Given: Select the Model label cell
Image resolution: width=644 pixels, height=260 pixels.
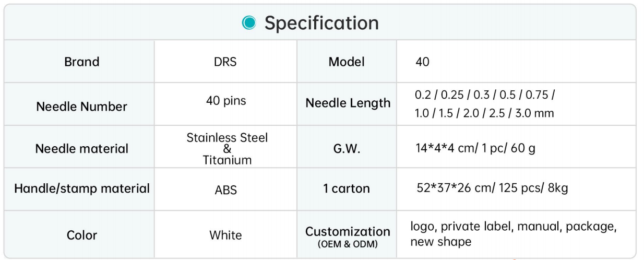Looking at the screenshot, I should (347, 62).
